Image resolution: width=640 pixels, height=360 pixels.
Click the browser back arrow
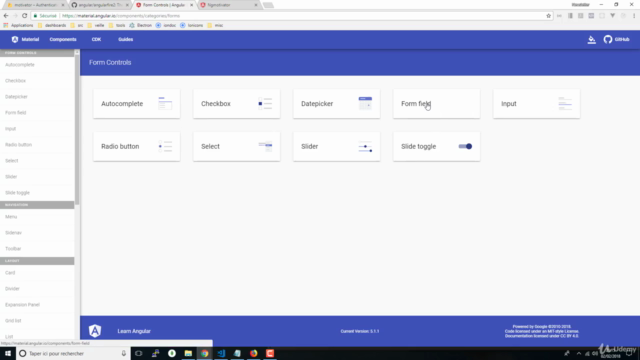click(x=6, y=16)
